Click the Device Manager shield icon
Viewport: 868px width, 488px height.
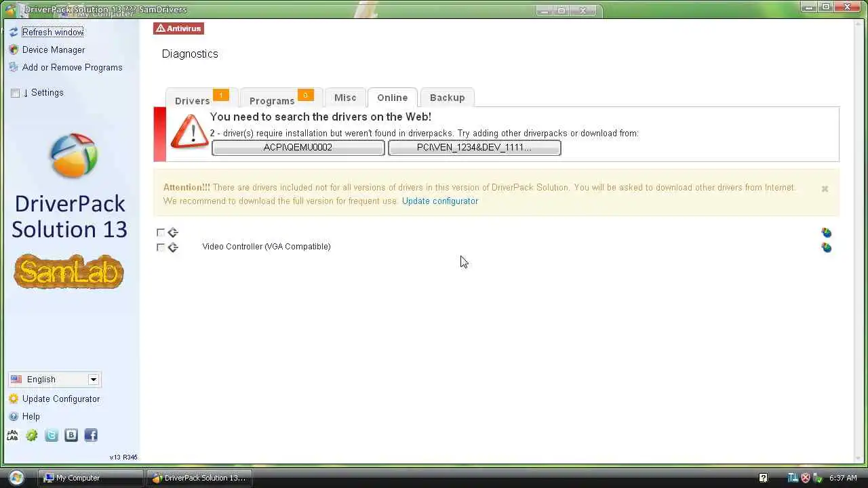[14, 49]
